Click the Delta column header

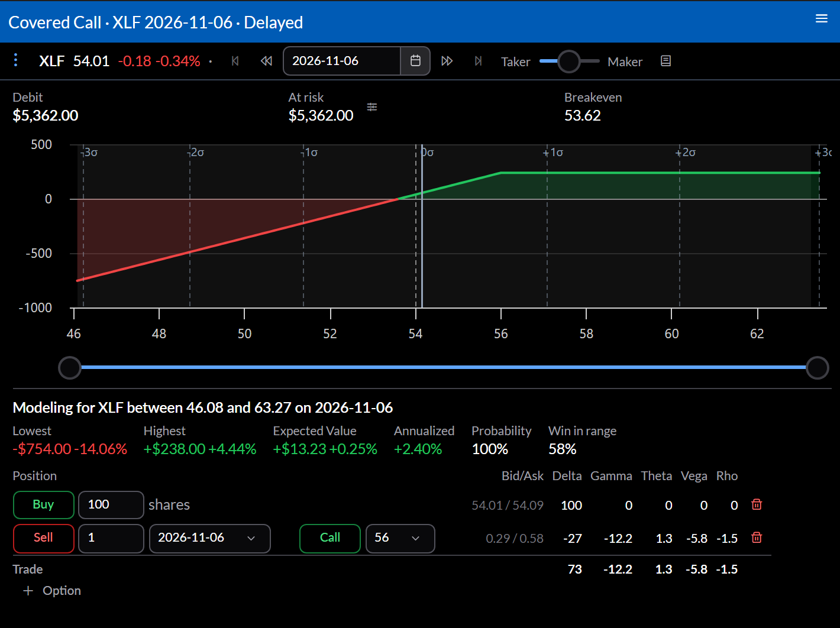click(567, 476)
